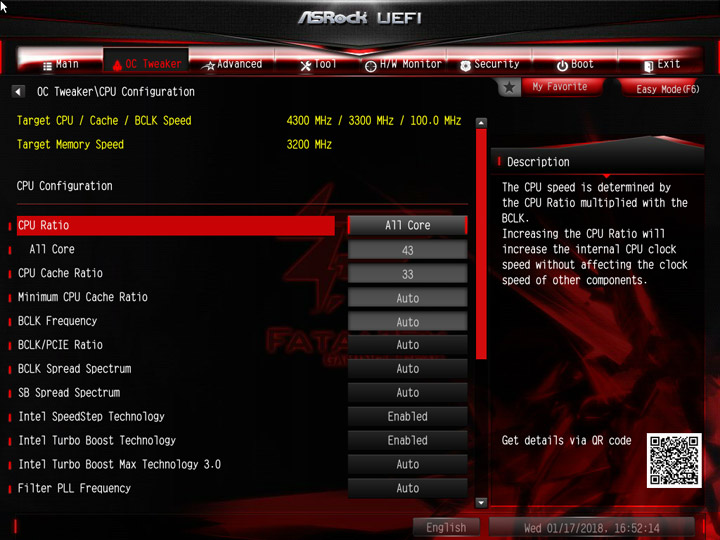Go to the Security tab
This screenshot has height=540, width=720.
[x=489, y=64]
